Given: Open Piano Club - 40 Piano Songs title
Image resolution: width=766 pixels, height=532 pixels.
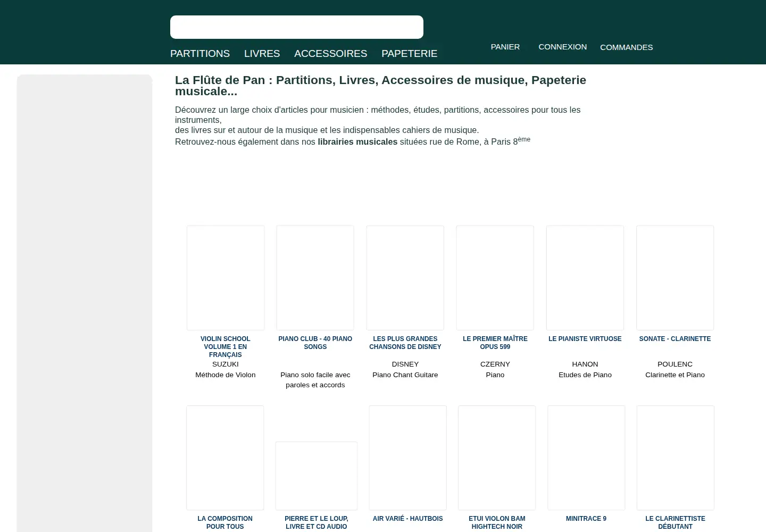Looking at the screenshot, I should coord(315,343).
